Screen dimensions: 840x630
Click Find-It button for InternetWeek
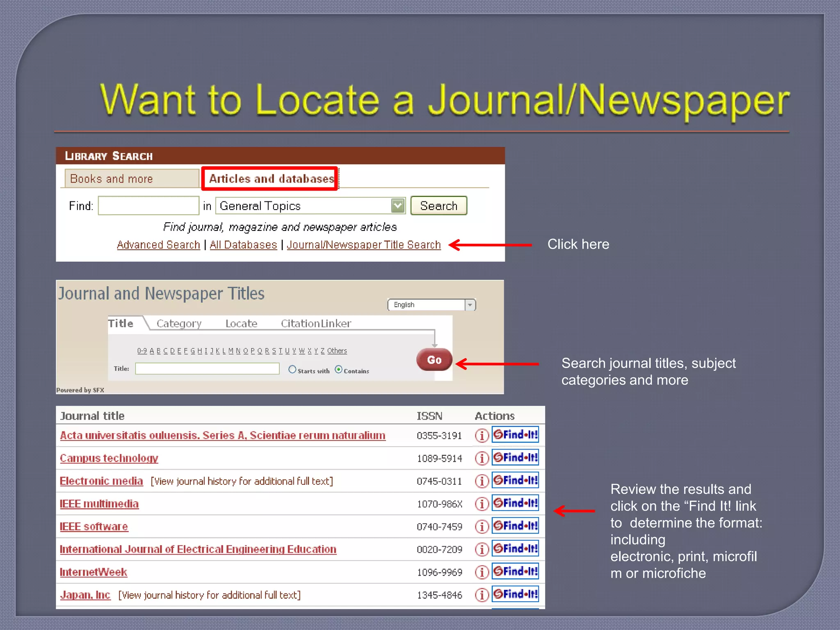516,571
